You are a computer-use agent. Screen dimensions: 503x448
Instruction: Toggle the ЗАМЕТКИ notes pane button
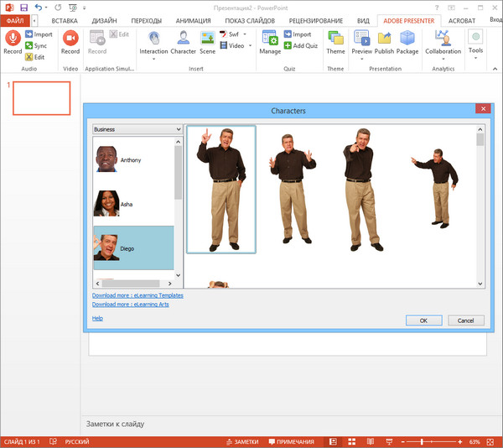click(241, 441)
